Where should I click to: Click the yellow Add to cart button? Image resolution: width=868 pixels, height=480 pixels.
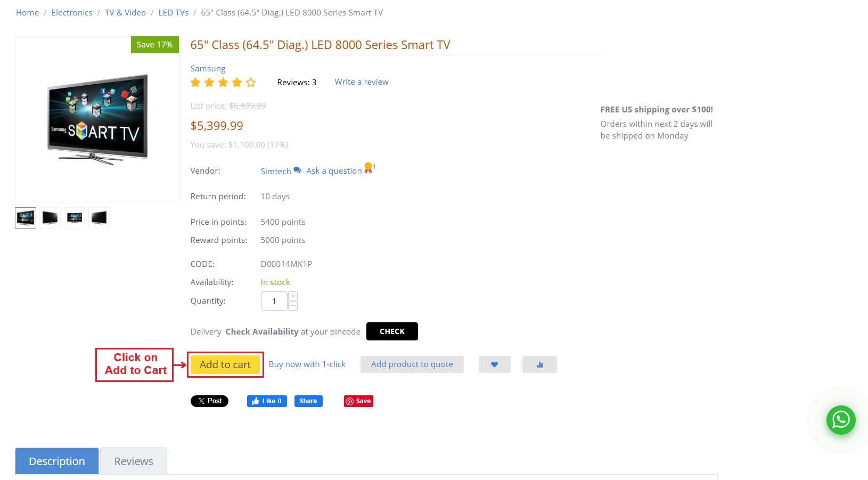coord(225,364)
